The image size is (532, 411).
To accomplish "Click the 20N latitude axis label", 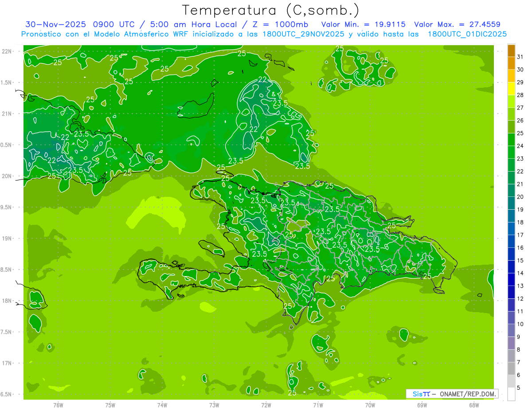I will [7, 176].
